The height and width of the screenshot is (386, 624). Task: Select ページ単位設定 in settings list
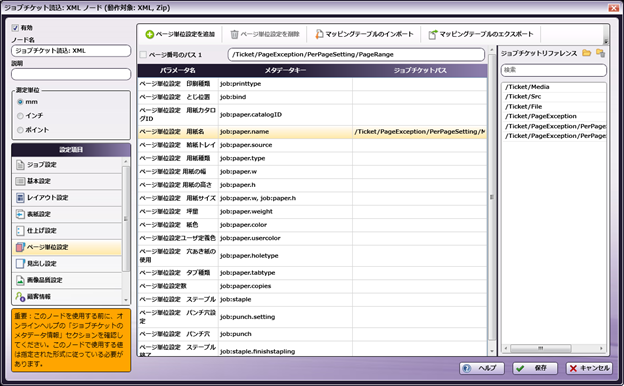pyautogui.click(x=67, y=247)
